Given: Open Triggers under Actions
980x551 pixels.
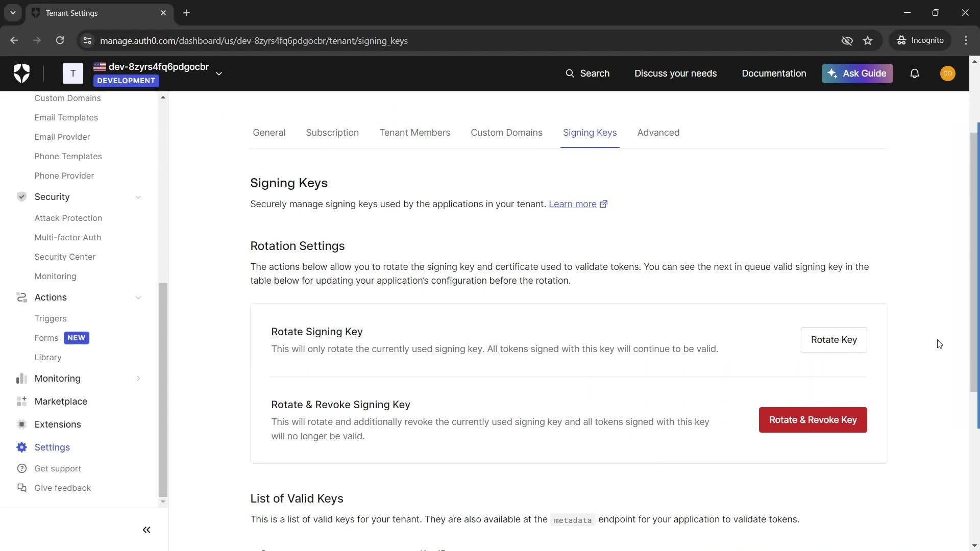Looking at the screenshot, I should pyautogui.click(x=50, y=318).
